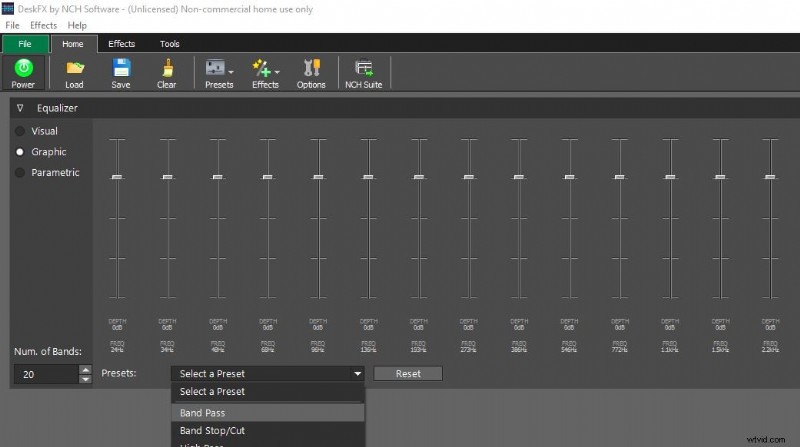Click the 546Hz band slider handle
800x447 pixels.
[569, 177]
